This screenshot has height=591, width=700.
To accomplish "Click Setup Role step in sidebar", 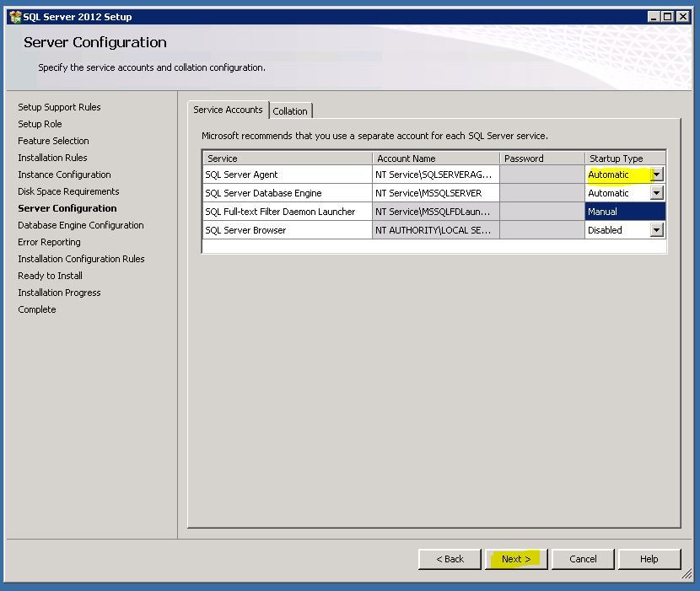I will (40, 124).
